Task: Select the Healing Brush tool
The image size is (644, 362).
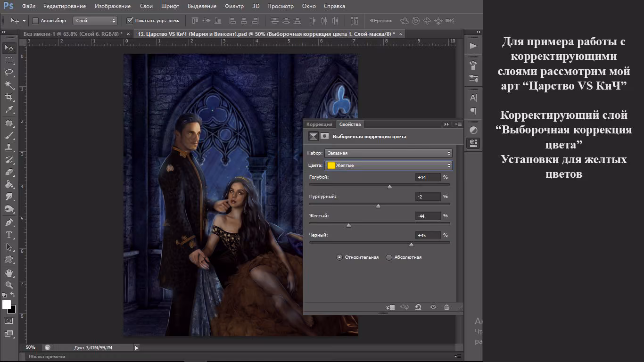Action: [x=8, y=123]
